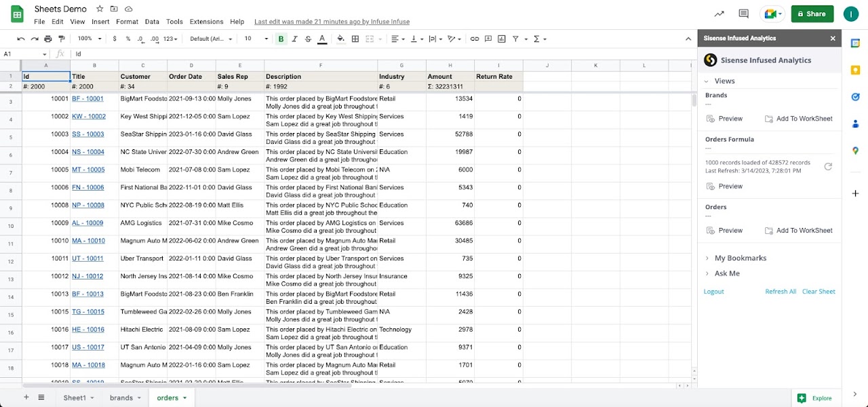
Task: Click the Google Meet icon
Action: (772, 14)
